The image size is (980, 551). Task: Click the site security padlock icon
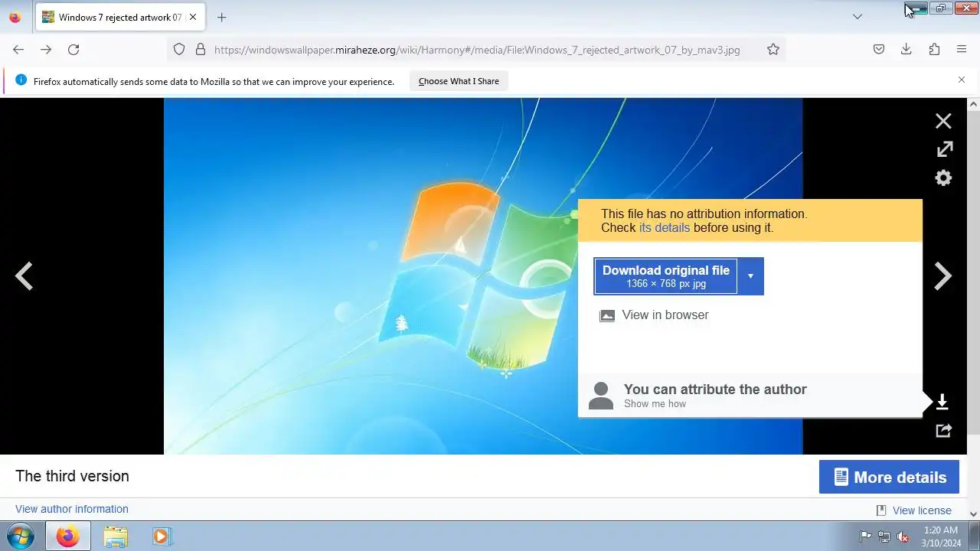click(201, 50)
